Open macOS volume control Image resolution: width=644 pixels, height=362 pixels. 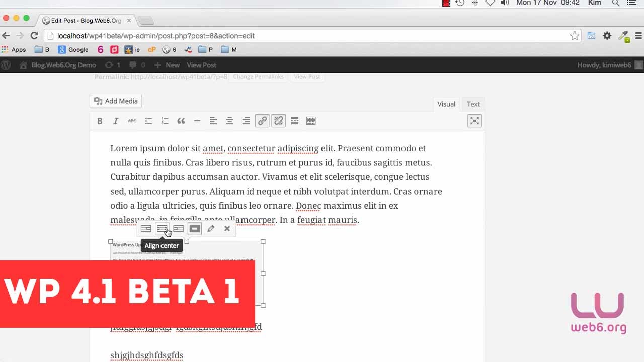click(x=505, y=3)
